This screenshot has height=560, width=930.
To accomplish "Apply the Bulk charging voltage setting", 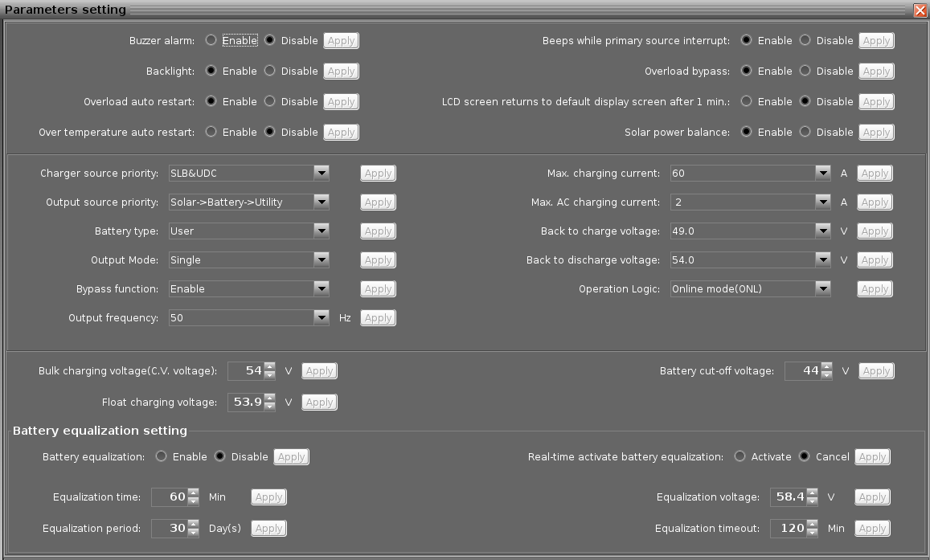I will 319,371.
